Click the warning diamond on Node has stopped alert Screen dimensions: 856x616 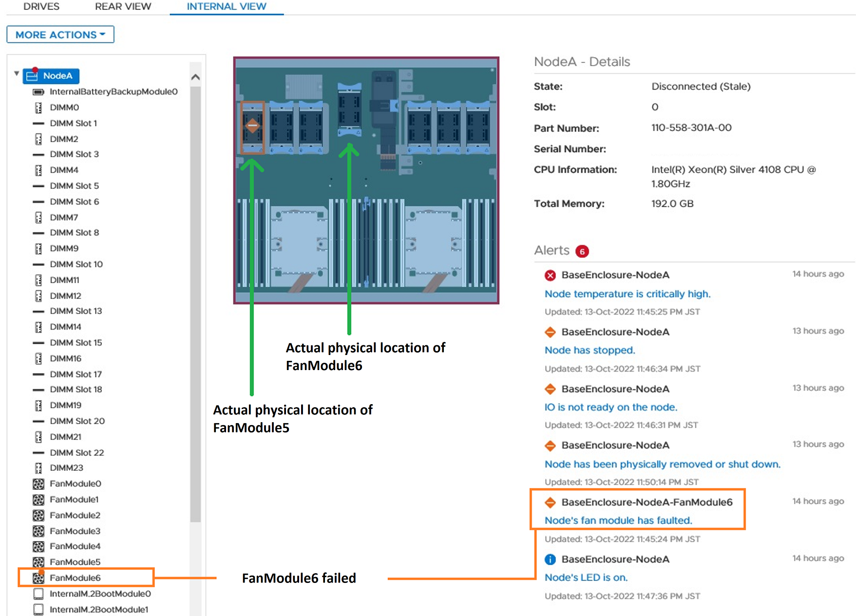click(x=550, y=332)
